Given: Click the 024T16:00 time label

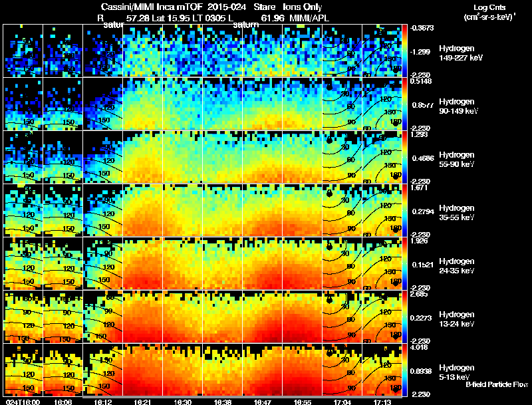Looking at the screenshot, I should pos(23,402).
